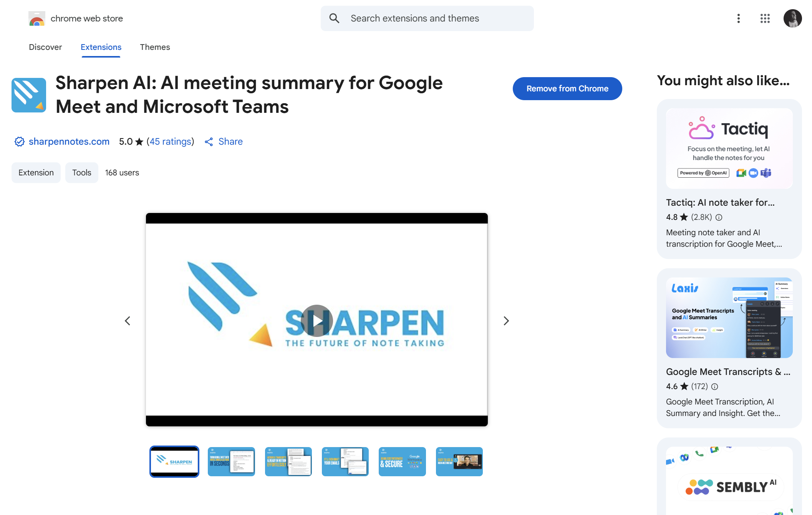Click the 'chrome web store' title text

87,18
